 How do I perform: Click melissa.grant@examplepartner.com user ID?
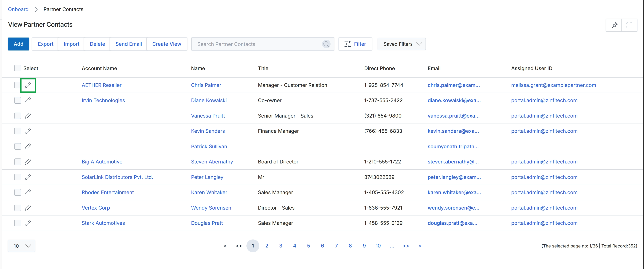pyautogui.click(x=553, y=85)
